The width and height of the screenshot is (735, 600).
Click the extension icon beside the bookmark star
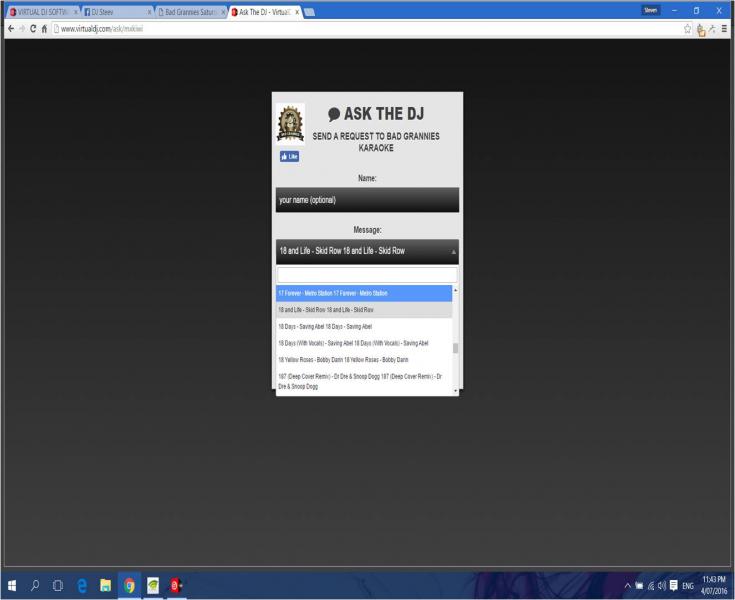click(701, 30)
